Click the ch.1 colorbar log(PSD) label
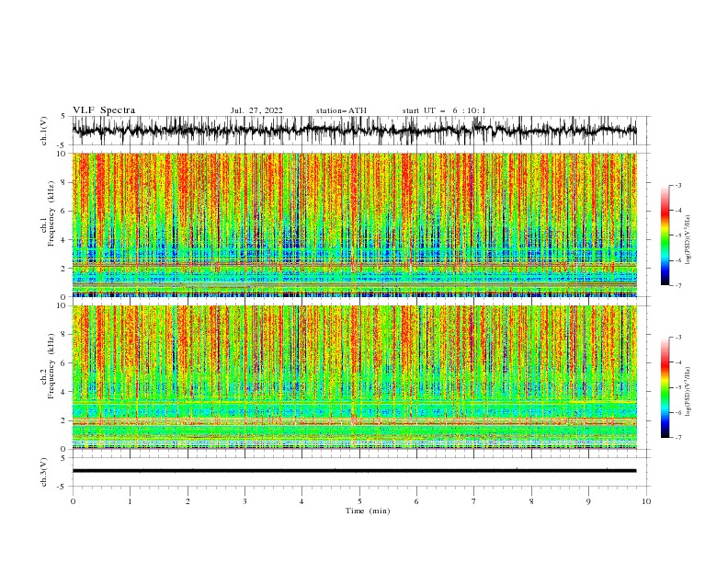 pyautogui.click(x=688, y=240)
